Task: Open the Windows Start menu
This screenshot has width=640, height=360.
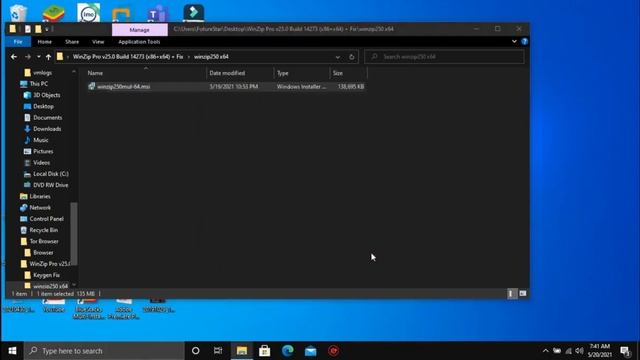Action: coord(12,351)
